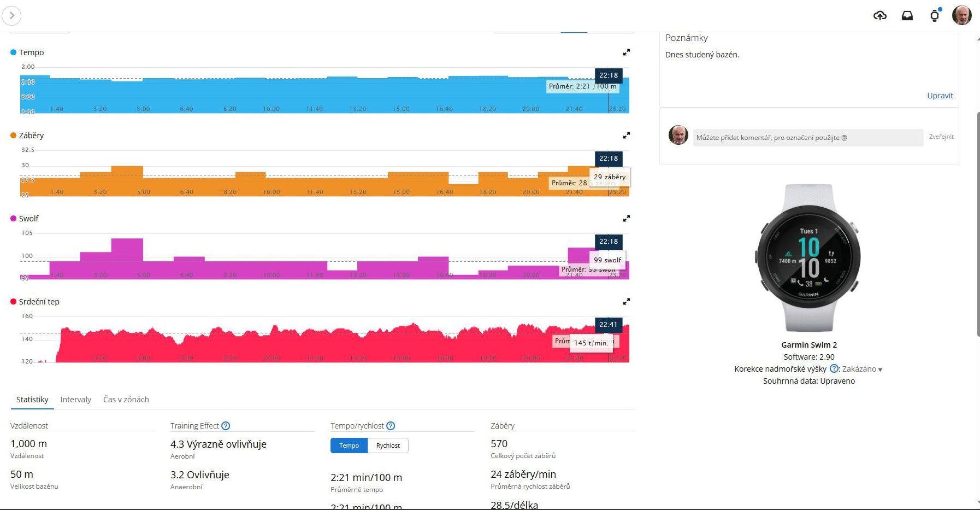Click the comment input field

pos(807,138)
